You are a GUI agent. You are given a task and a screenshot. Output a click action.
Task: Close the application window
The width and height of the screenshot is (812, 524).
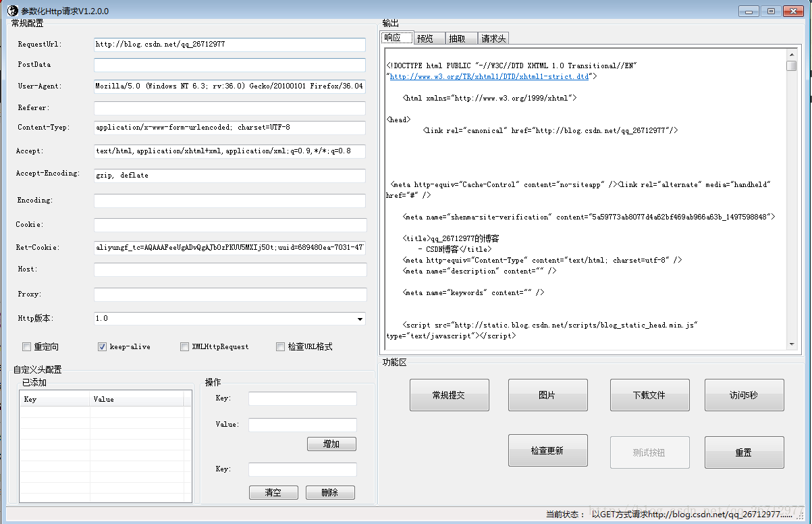[x=792, y=11]
